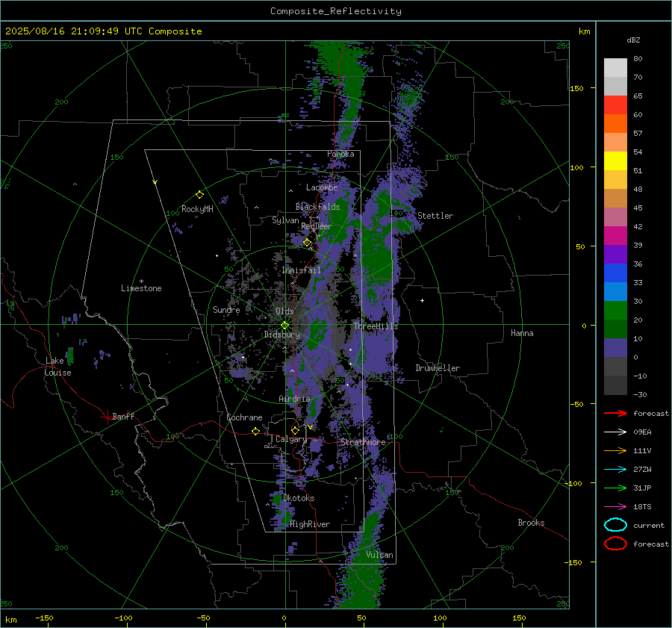
Task: Click the Innisfail city label
Action: point(301,270)
